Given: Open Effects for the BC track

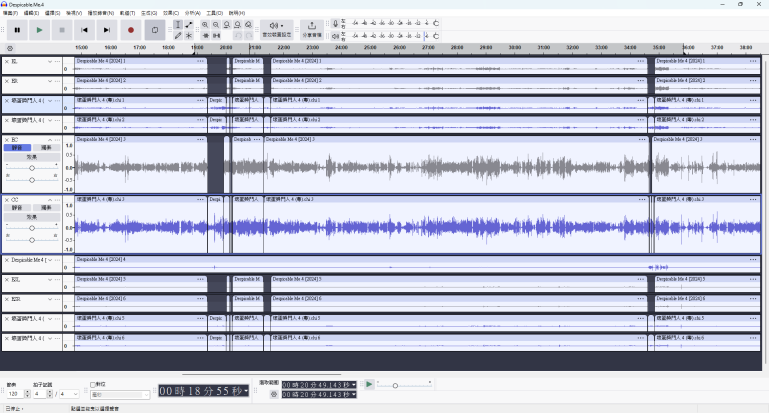Looking at the screenshot, I should click(32, 157).
